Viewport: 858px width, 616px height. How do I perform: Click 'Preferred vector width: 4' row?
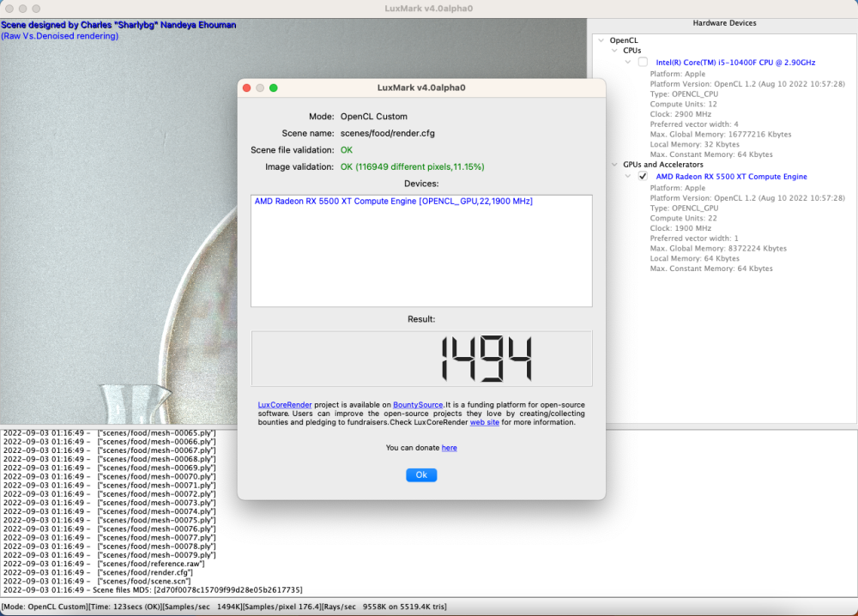(694, 124)
